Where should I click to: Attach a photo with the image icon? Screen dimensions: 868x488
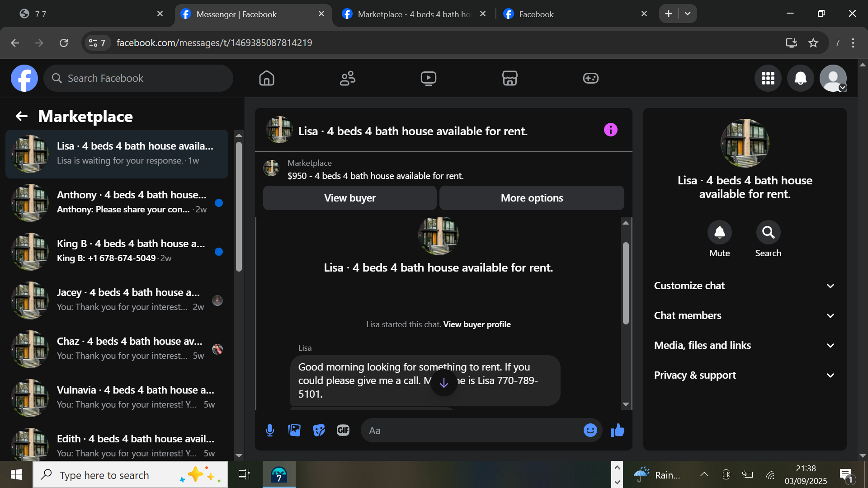(x=294, y=430)
